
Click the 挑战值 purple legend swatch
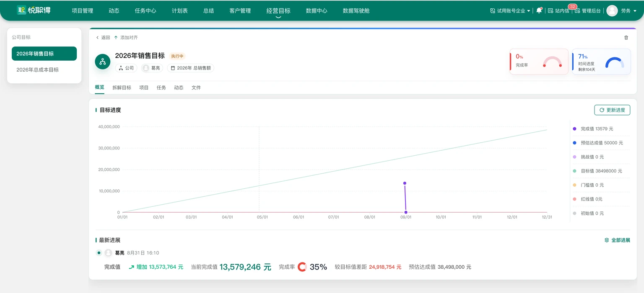(574, 157)
